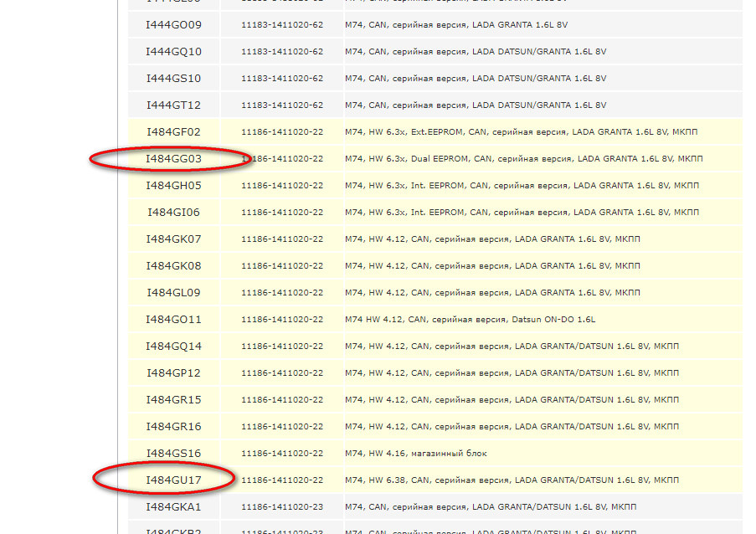This screenshot has width=756, height=534.
Task: Click part number in the I444GT12 row
Action: tap(282, 105)
